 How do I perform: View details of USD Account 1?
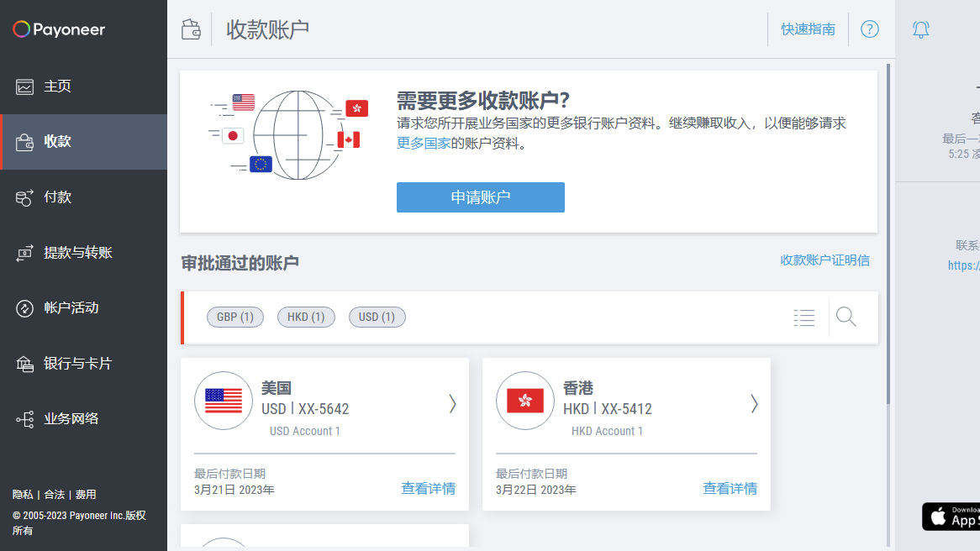click(x=428, y=489)
